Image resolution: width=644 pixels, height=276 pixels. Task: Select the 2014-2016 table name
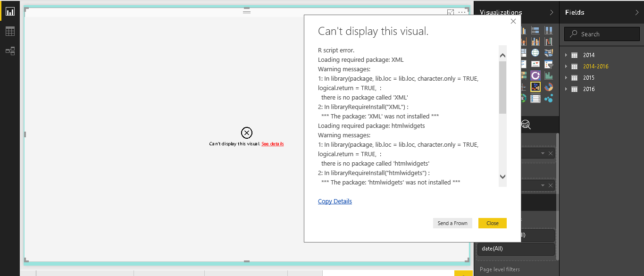click(x=595, y=67)
